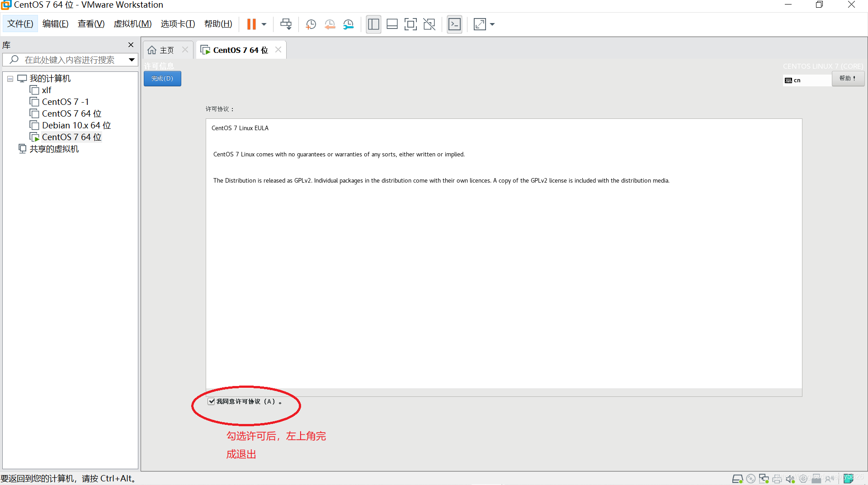Toggle the 我同意许可协议 checkbox
868x485 pixels.
coord(211,401)
